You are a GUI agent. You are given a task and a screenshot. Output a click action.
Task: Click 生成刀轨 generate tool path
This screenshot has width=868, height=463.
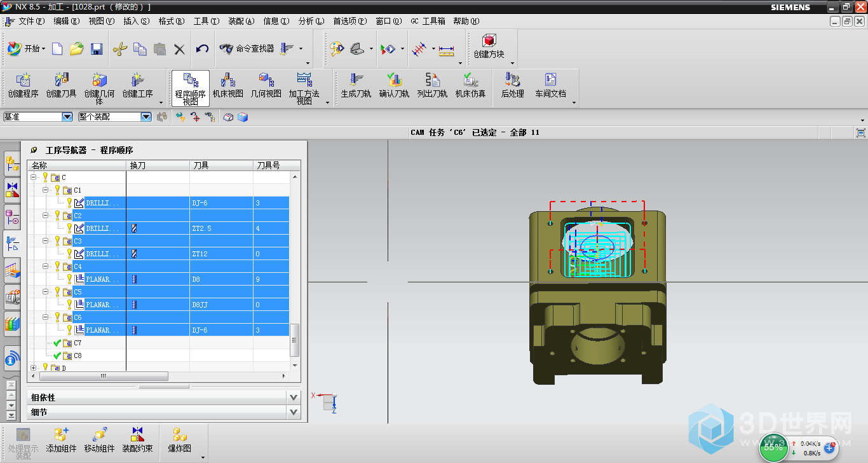356,86
